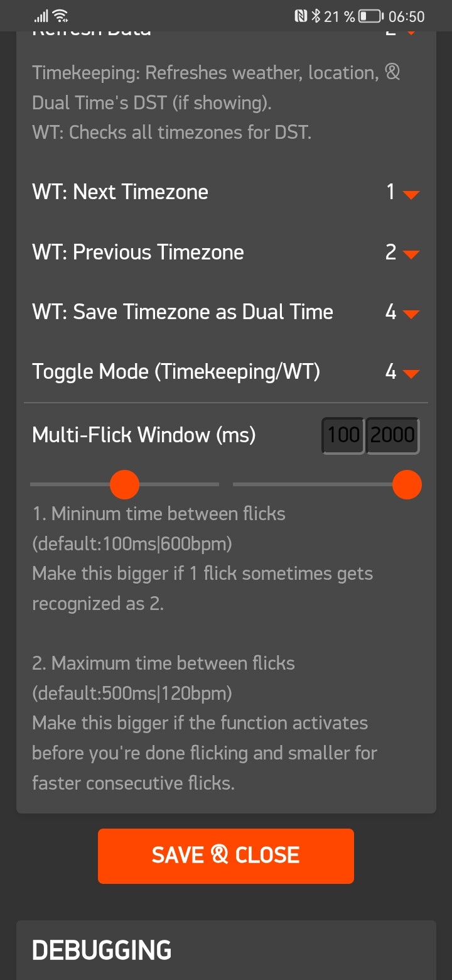Click the WT: Next Timezone label
Viewport: 452px width, 980px height.
click(x=120, y=192)
